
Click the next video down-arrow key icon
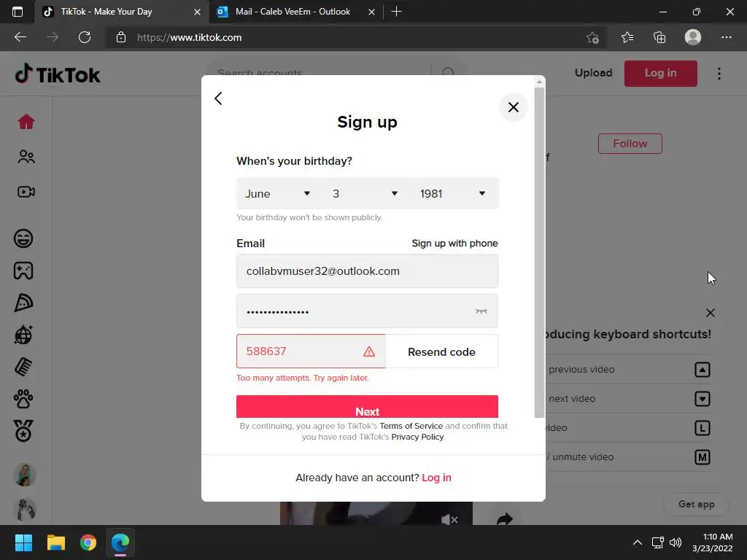click(x=703, y=399)
